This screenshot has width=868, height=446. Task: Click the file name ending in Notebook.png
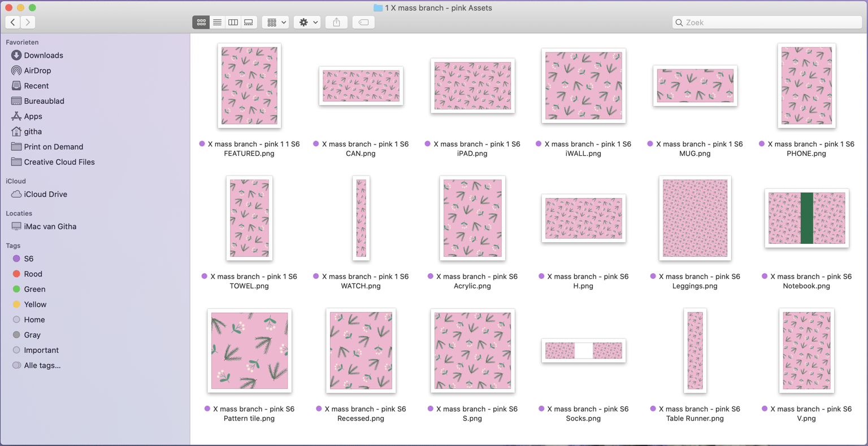[806, 281]
